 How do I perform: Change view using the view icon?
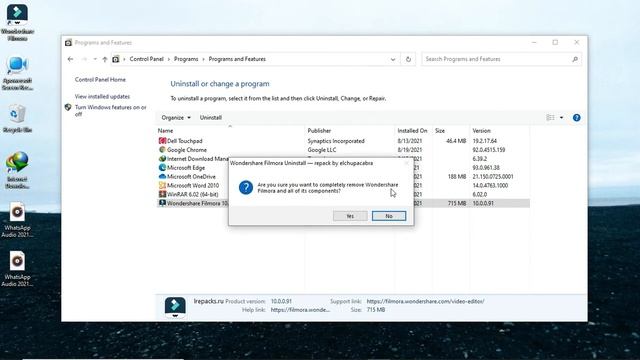pyautogui.click(x=550, y=118)
